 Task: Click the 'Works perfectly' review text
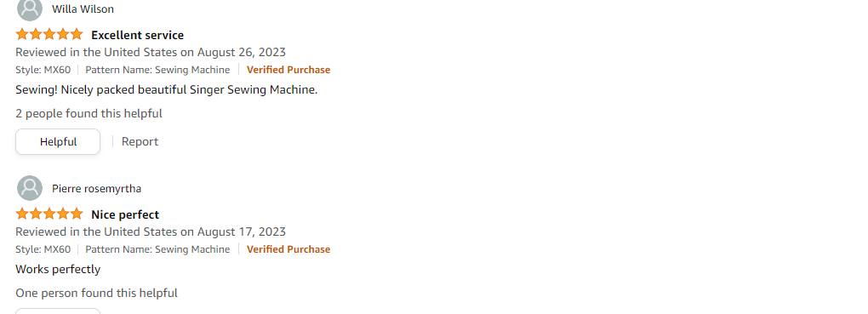pyautogui.click(x=58, y=270)
